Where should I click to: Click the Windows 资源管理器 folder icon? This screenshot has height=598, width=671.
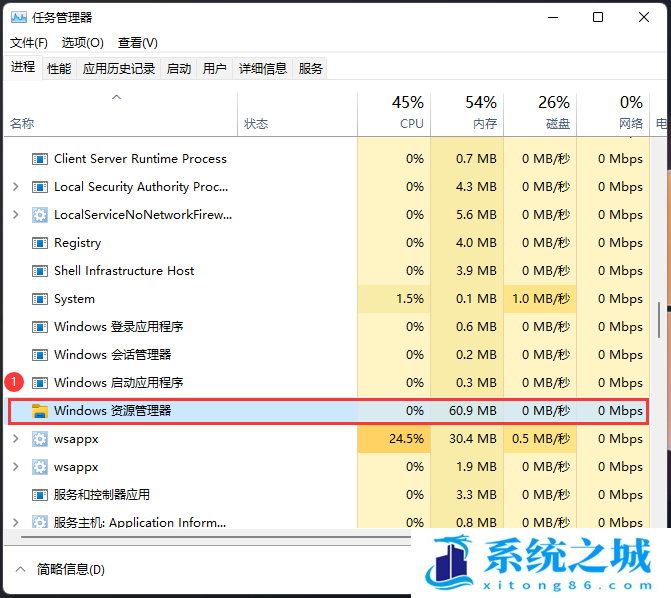40,411
